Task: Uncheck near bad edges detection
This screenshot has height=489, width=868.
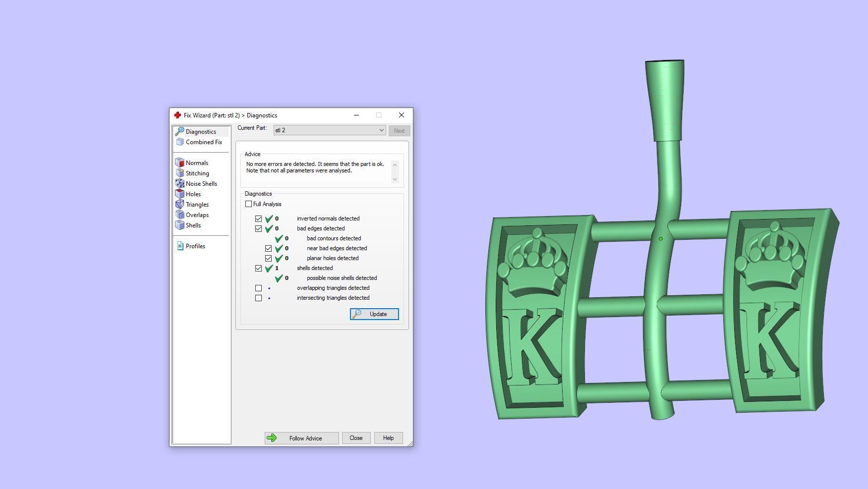Action: pos(268,248)
